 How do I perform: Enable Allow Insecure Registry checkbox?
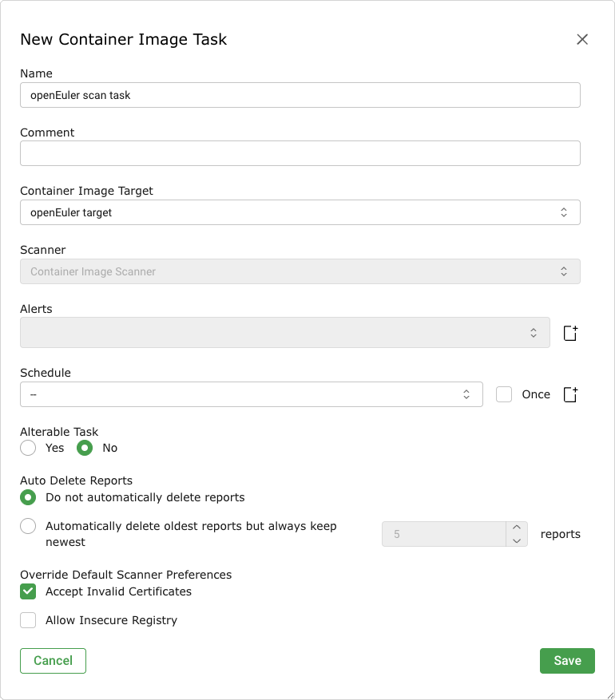[28, 620]
